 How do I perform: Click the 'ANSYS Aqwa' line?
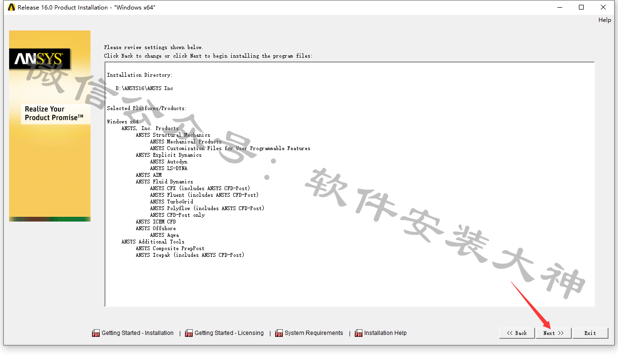tap(164, 235)
